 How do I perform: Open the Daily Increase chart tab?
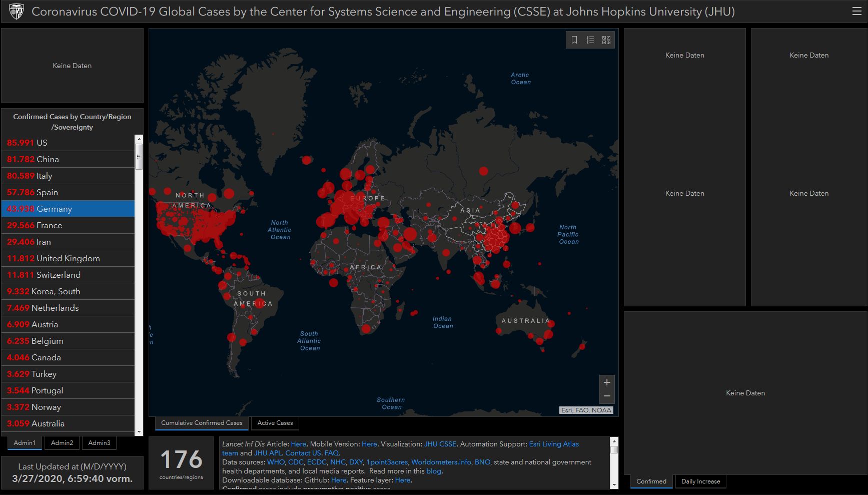701,481
